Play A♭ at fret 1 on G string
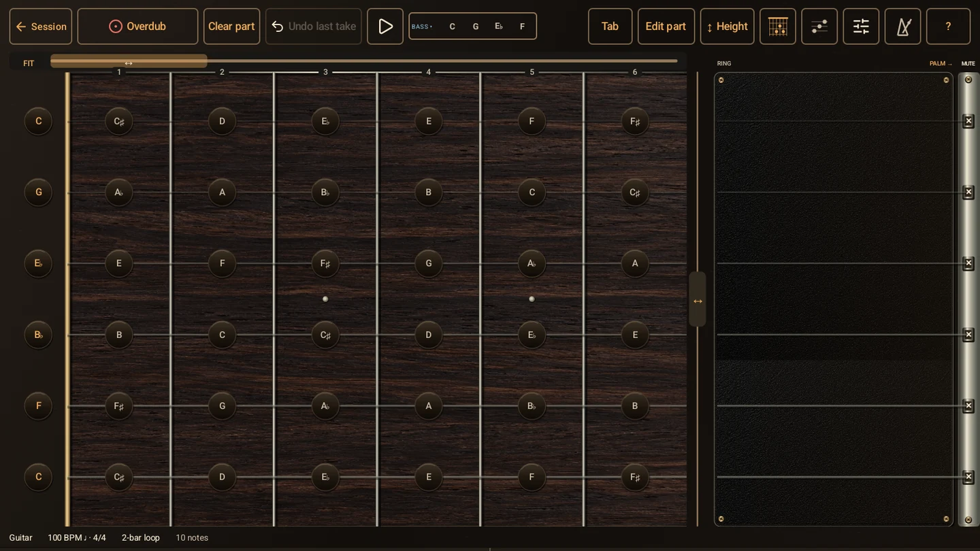The image size is (980, 551). (x=119, y=193)
